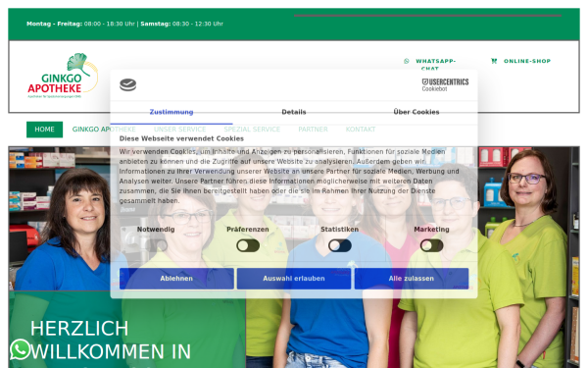Open the SPEZIAL SERVICE menu

click(252, 130)
